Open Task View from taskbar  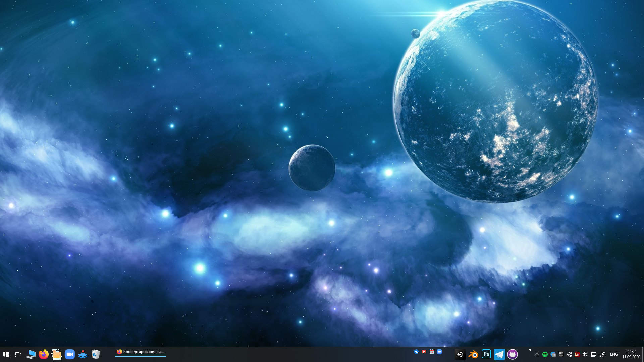pos(18,354)
